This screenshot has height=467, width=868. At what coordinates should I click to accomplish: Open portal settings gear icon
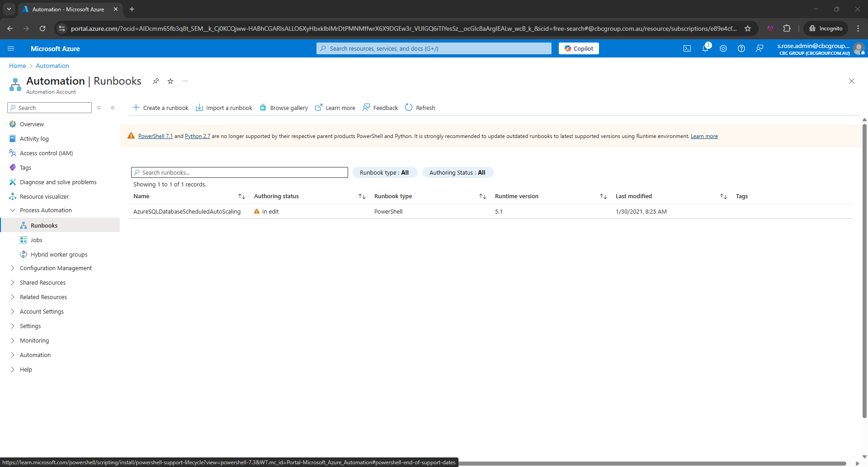[723, 48]
